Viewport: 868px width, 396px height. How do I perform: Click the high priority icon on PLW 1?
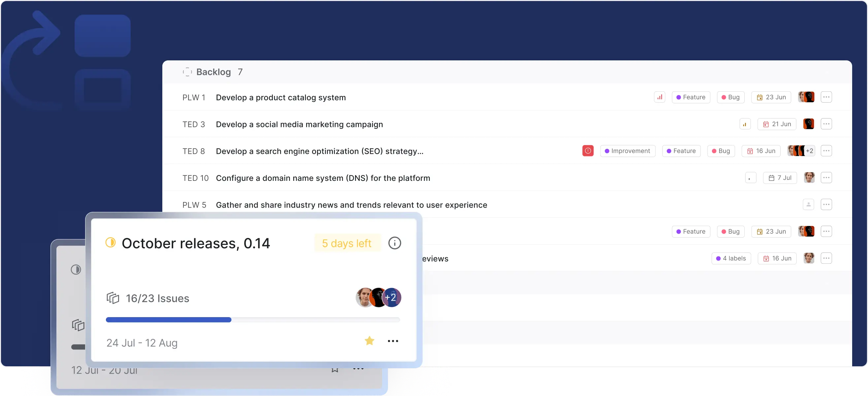[659, 97]
